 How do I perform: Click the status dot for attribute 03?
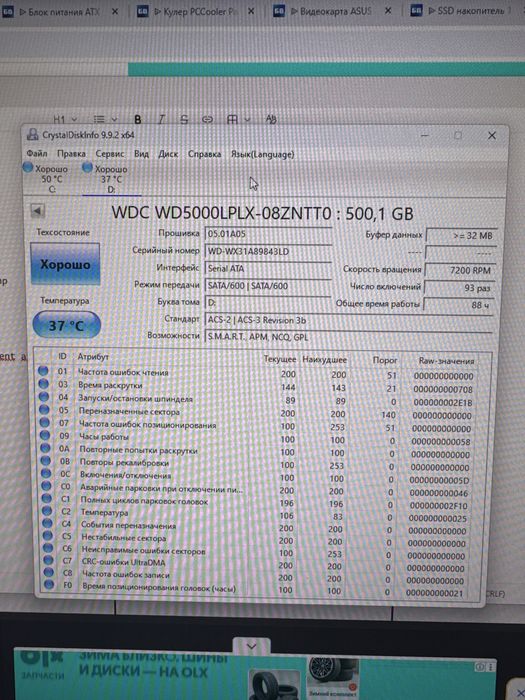click(43, 383)
